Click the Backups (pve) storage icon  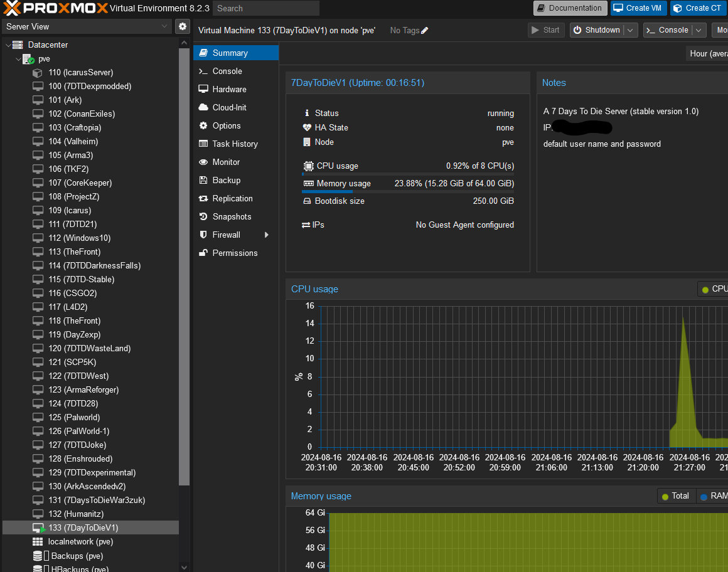pos(38,556)
